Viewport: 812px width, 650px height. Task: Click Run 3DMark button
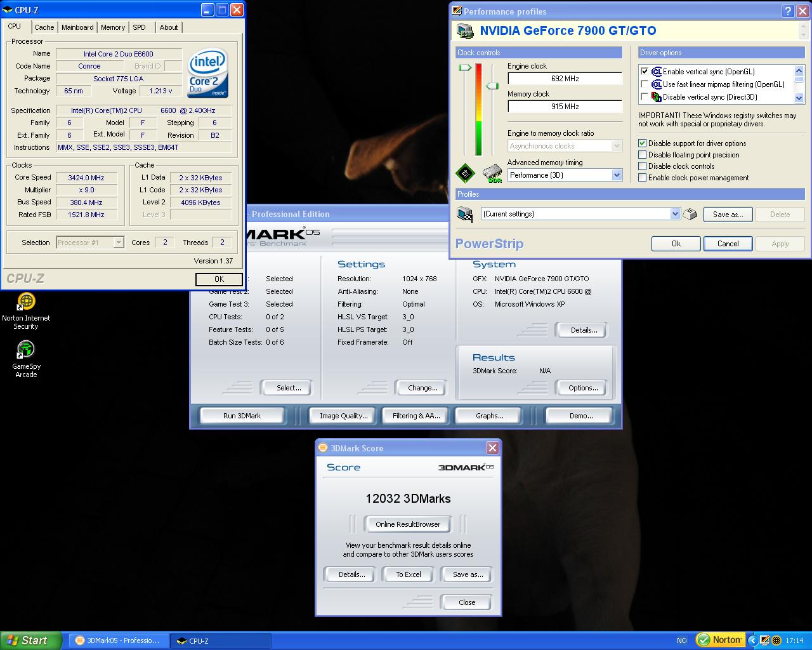pyautogui.click(x=242, y=416)
